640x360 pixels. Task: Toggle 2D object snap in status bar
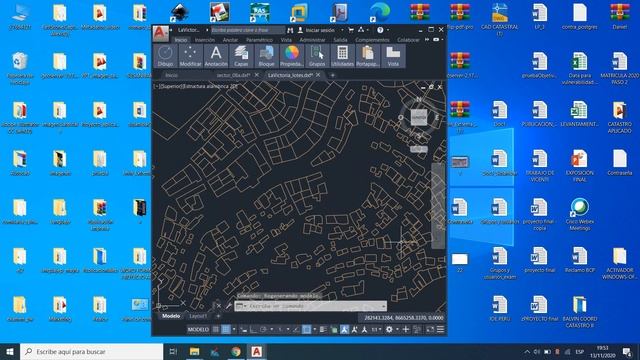(307, 329)
